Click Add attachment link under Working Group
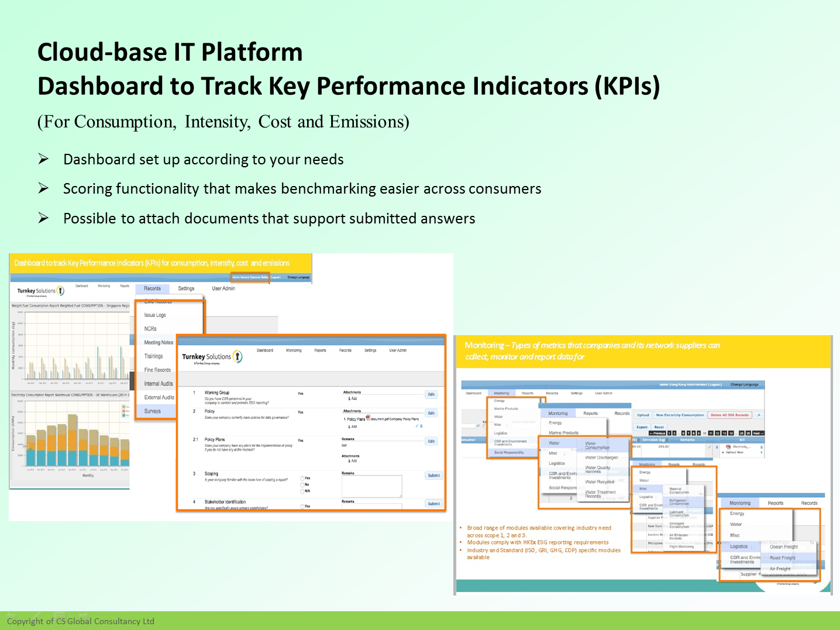The height and width of the screenshot is (630, 840). 353,398
